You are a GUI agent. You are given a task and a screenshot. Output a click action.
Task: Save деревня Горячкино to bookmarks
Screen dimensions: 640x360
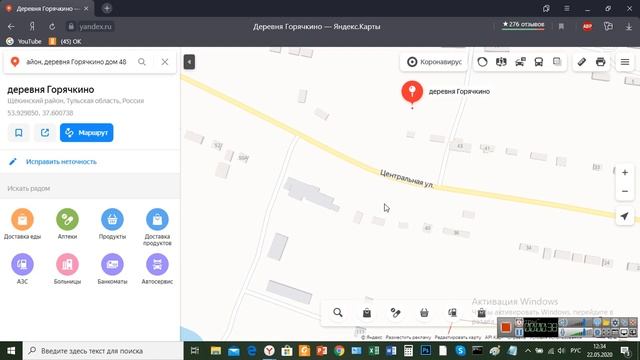[19, 133]
